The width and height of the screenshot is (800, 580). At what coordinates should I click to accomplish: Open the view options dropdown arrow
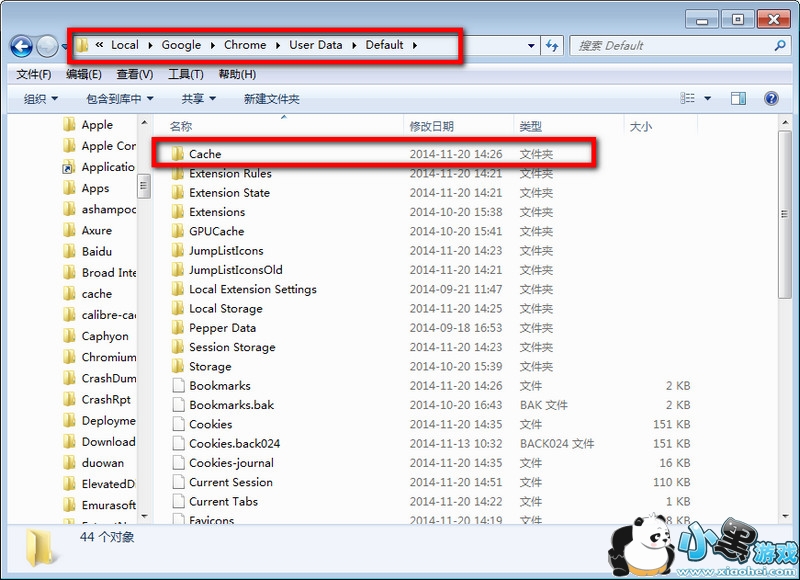(x=708, y=98)
